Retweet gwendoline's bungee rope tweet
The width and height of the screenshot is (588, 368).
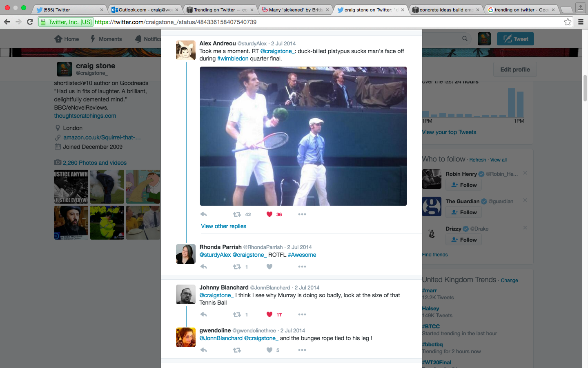pyautogui.click(x=237, y=350)
